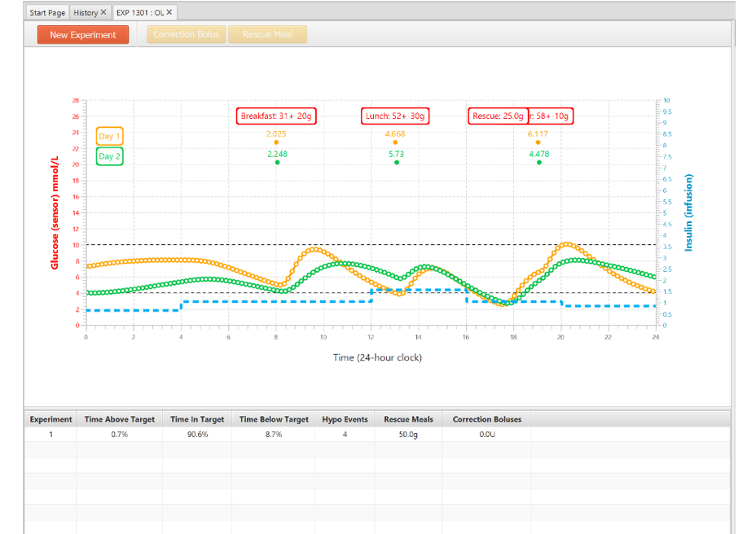
Task: Click green bolus dot under 2.248
Action: tap(277, 162)
